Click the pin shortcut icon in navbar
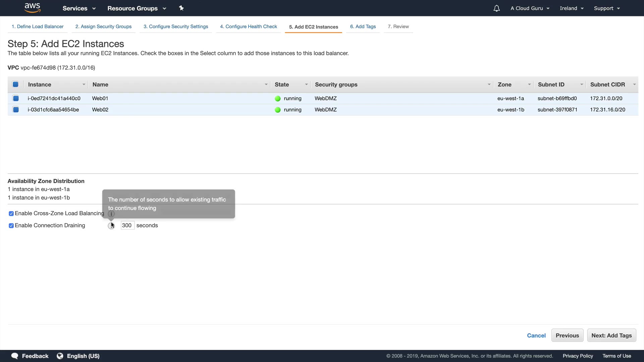This screenshot has width=644, height=362. click(181, 8)
